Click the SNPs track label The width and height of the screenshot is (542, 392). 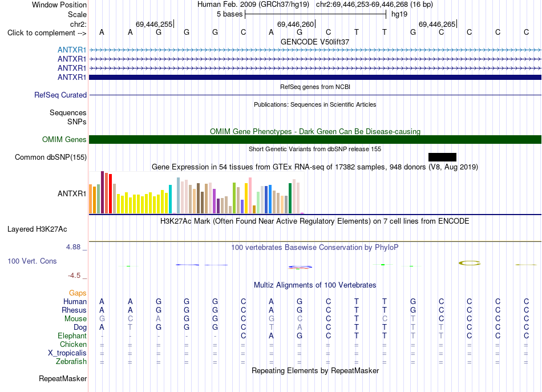coord(77,122)
